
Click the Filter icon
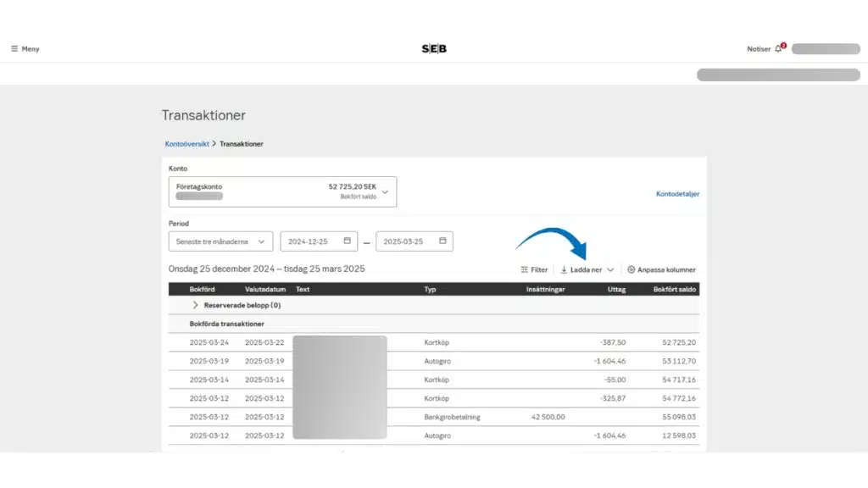(524, 269)
